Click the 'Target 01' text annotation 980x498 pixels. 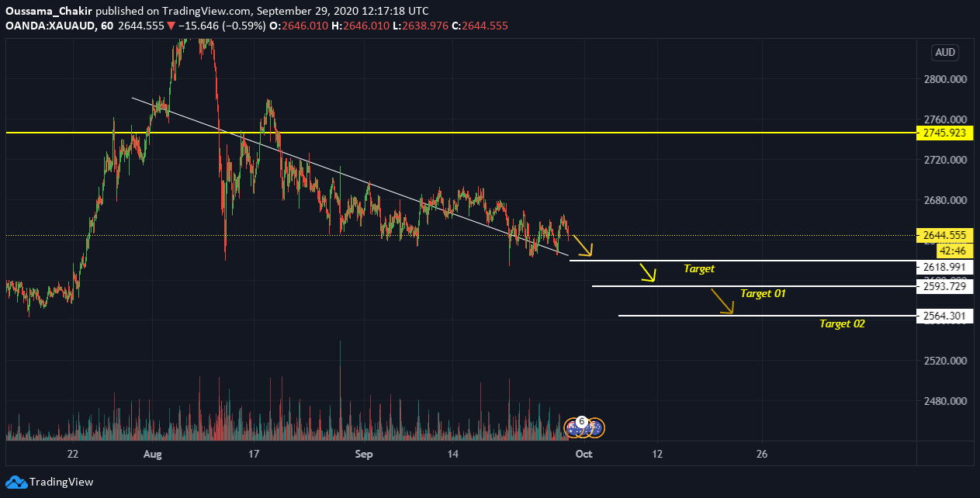[x=763, y=294]
